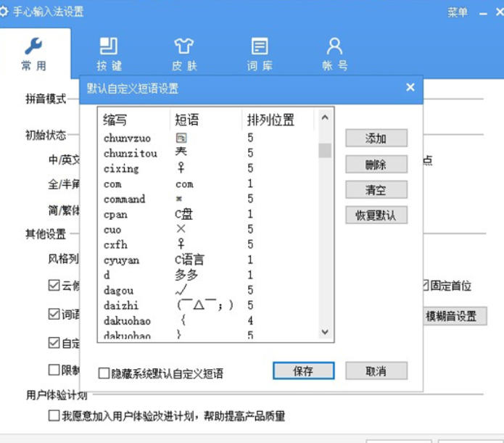Click 恢复默认 to restore defaults

point(376,215)
